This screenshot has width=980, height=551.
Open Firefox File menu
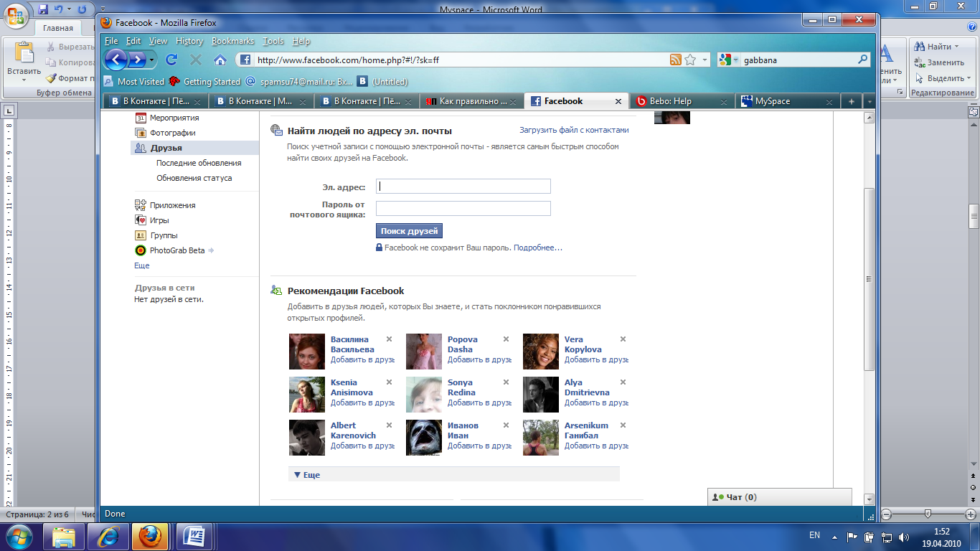tap(111, 41)
